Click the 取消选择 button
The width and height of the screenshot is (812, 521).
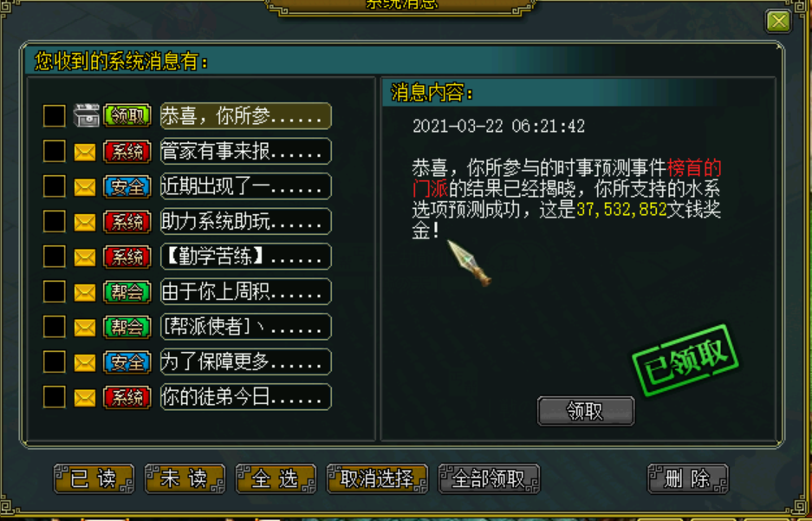click(377, 479)
